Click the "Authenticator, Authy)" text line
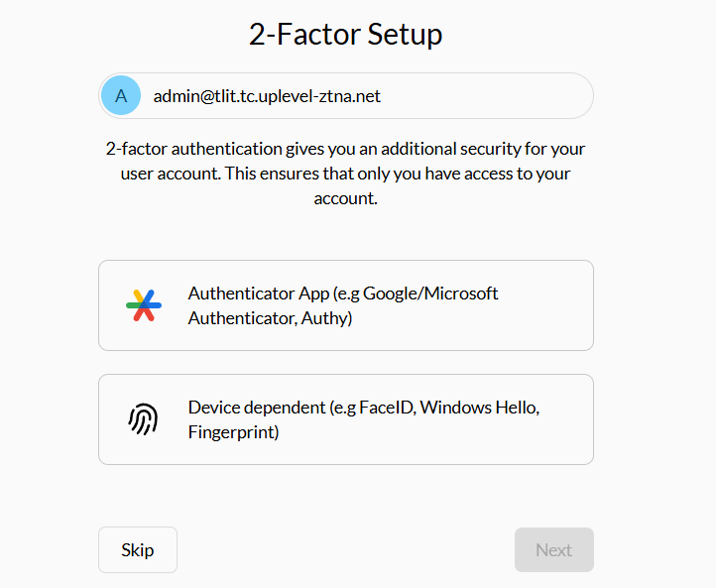This screenshot has width=716, height=588. [270, 318]
